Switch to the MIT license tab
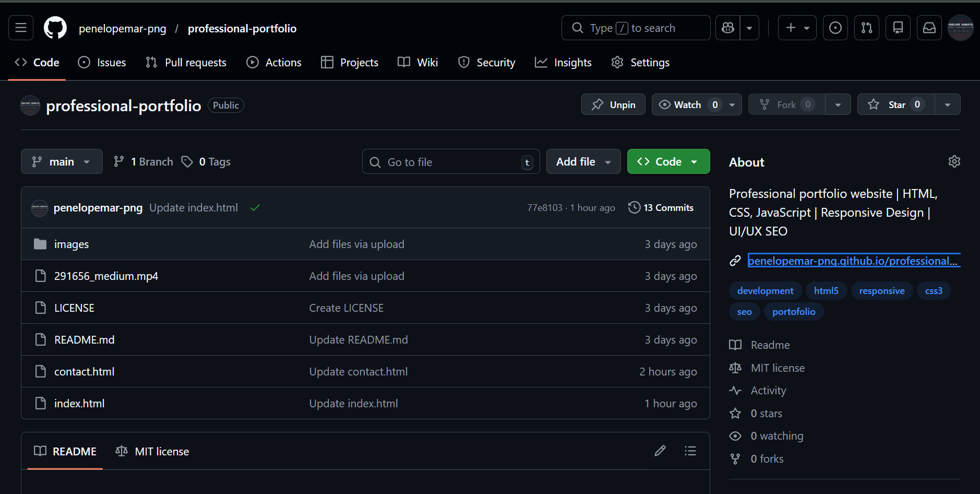980x494 pixels. point(152,451)
